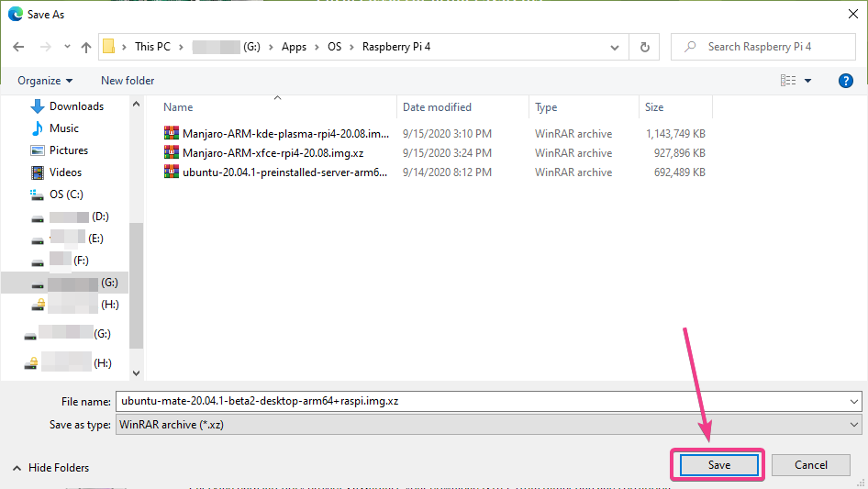
Task: Select 'OS' in the address breadcrumb
Action: (x=334, y=47)
